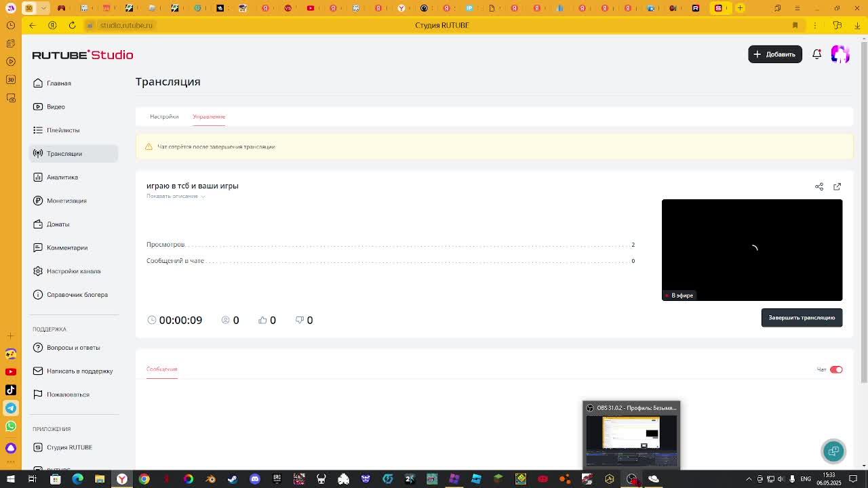Click the live stream preview player
The width and height of the screenshot is (868, 488).
(752, 249)
